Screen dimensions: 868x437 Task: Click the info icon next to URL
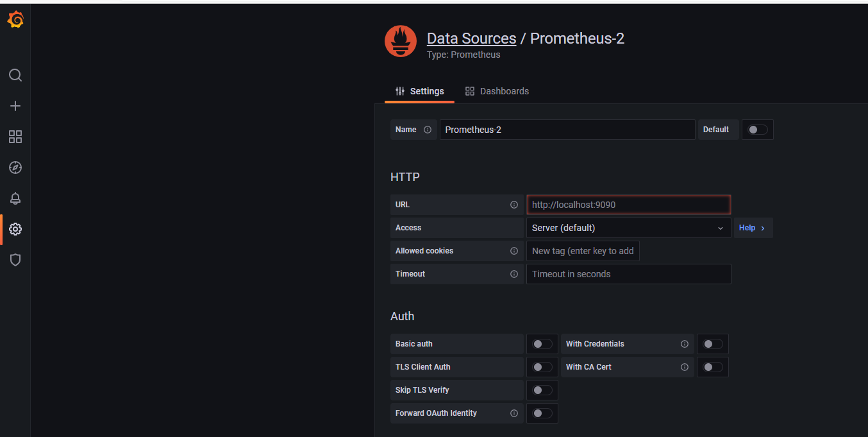tap(513, 205)
